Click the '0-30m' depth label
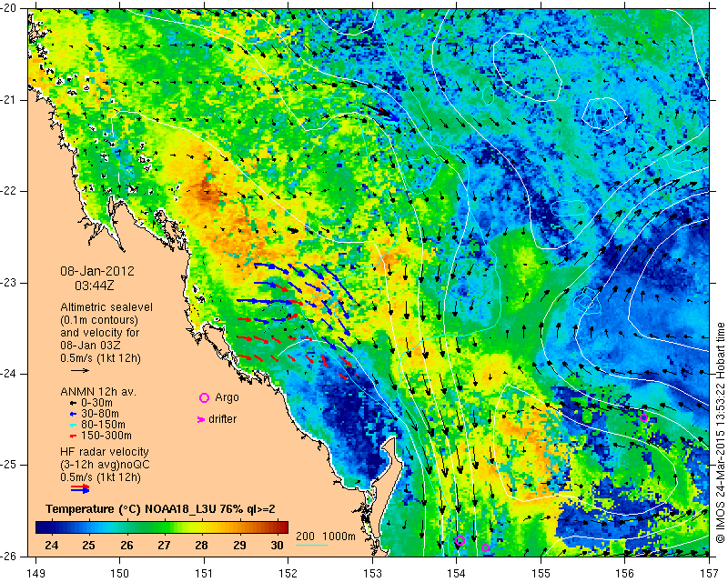The width and height of the screenshot is (728, 582). pyautogui.click(x=96, y=403)
